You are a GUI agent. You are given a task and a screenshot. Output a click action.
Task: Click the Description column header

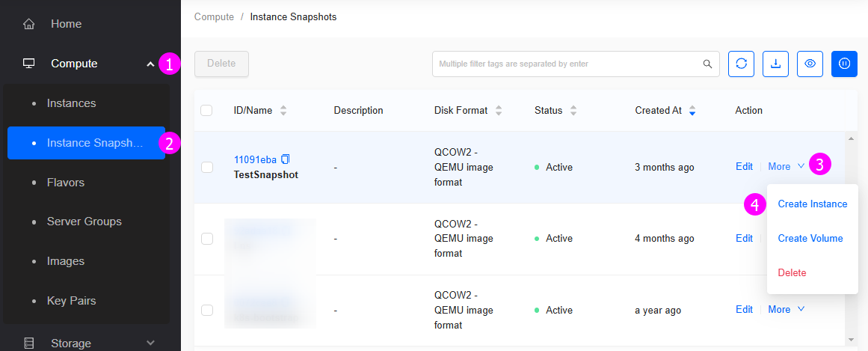point(359,110)
